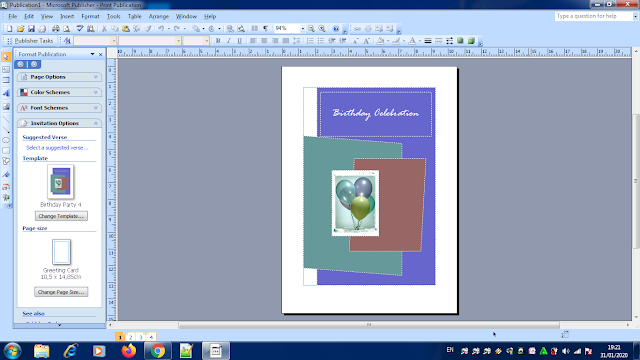Screen dimensions: 640x360
Task: Select the AutoShapes tool
Action: coord(6,161)
